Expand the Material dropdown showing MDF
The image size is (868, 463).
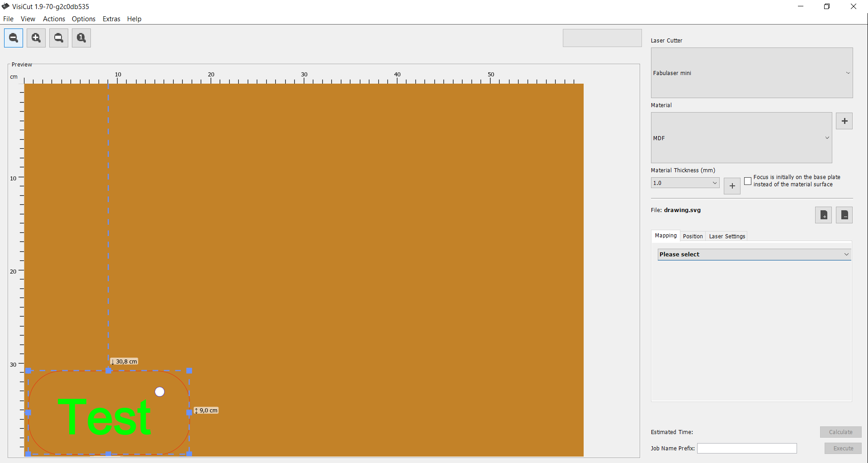coord(741,138)
